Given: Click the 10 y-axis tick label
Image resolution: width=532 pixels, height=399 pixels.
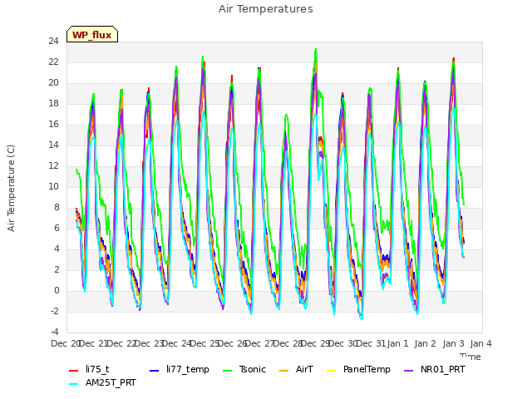Looking at the screenshot, I should 53,186.
